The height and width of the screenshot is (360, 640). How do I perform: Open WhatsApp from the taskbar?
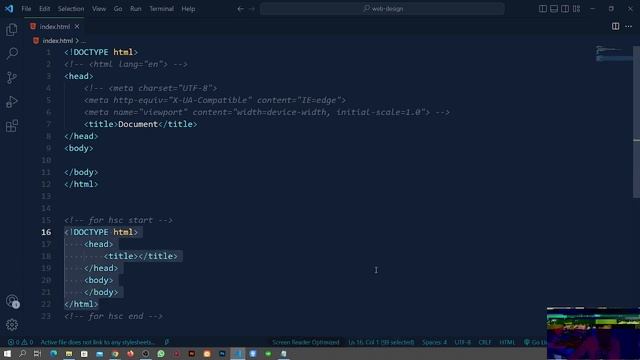pyautogui.click(x=161, y=353)
